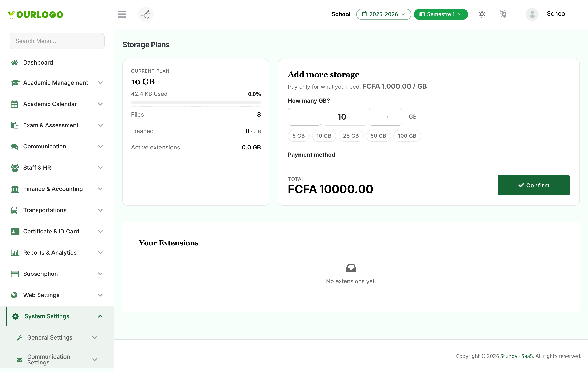Viewport: 588px width, 372px height.
Task: Open the Certificate & ID Card menu
Action: pos(57,232)
